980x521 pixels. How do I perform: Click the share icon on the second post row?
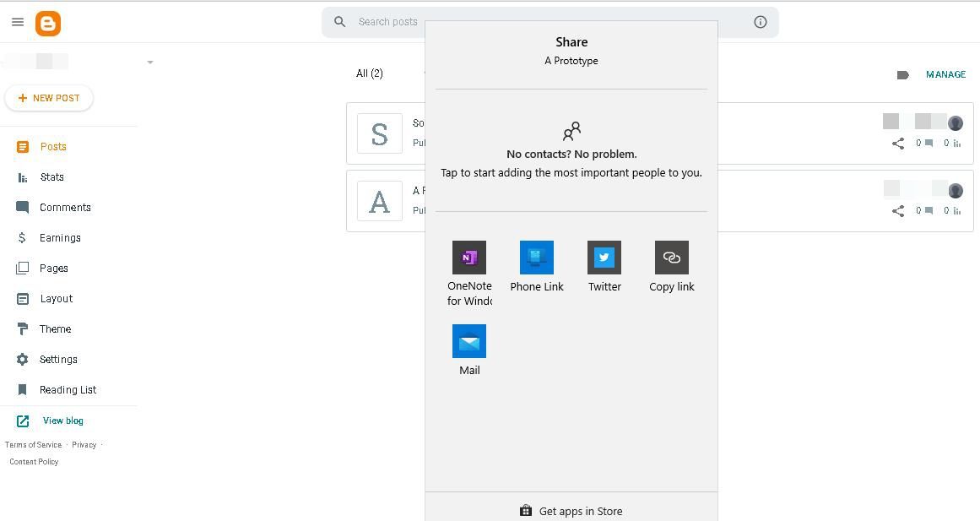pos(898,211)
